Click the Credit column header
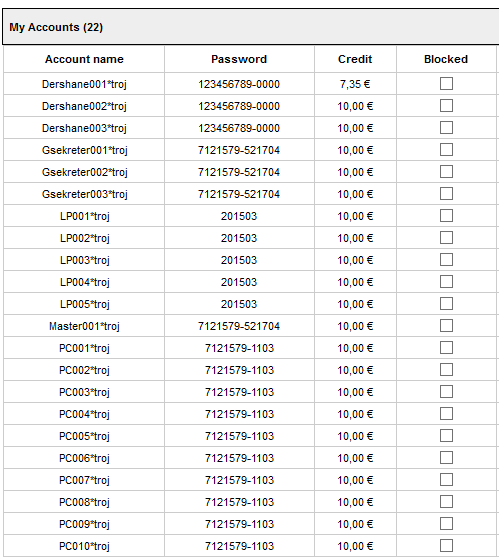The image size is (499, 559). click(355, 59)
